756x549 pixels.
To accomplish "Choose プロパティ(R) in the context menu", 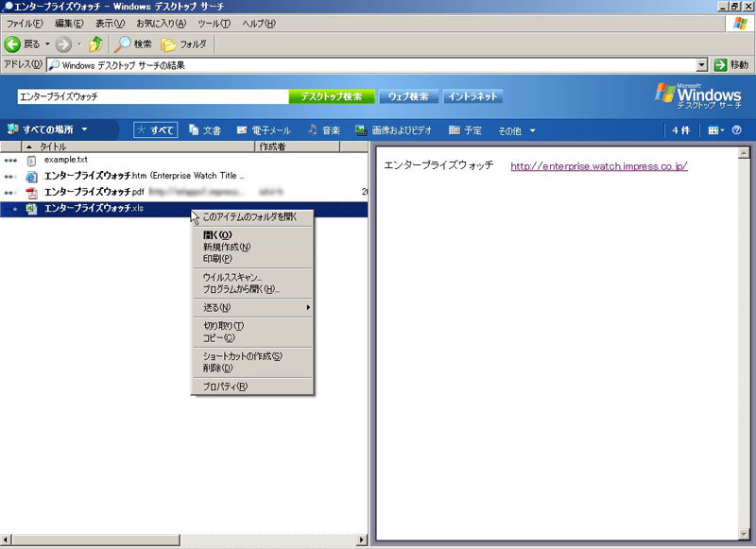I will pos(252,386).
